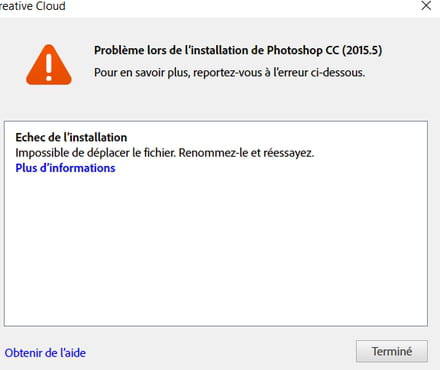Open the Plus d'informations link
The image size is (440, 370).
pyautogui.click(x=65, y=168)
